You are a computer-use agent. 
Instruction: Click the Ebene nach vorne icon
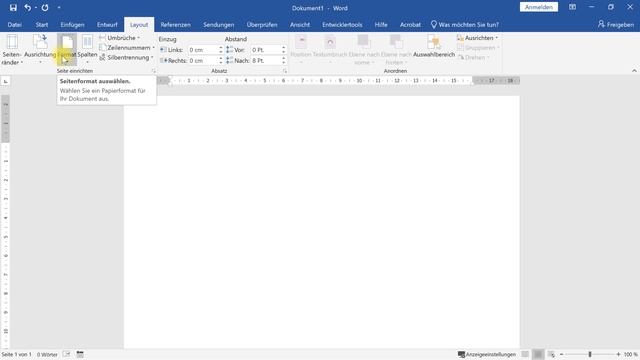pyautogui.click(x=363, y=50)
